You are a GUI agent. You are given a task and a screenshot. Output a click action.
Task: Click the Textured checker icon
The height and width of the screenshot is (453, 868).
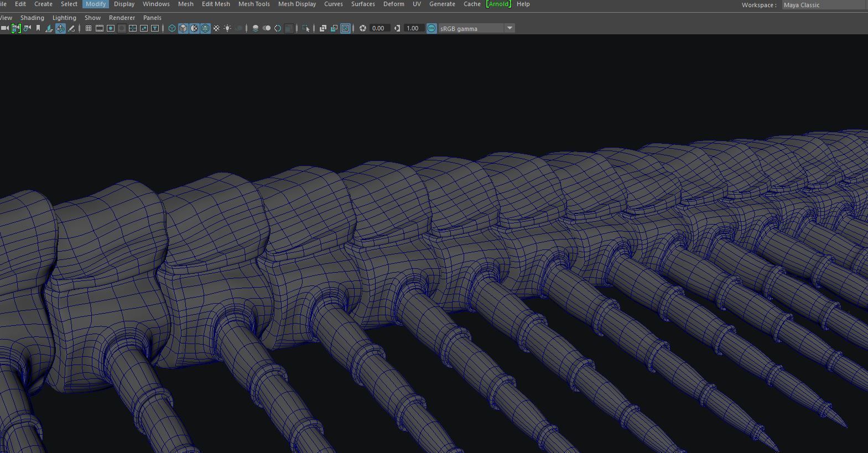[x=216, y=28]
